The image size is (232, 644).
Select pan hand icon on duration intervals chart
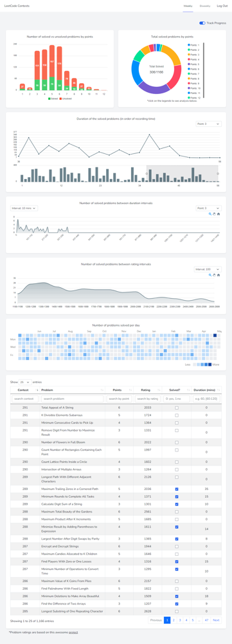214,214
